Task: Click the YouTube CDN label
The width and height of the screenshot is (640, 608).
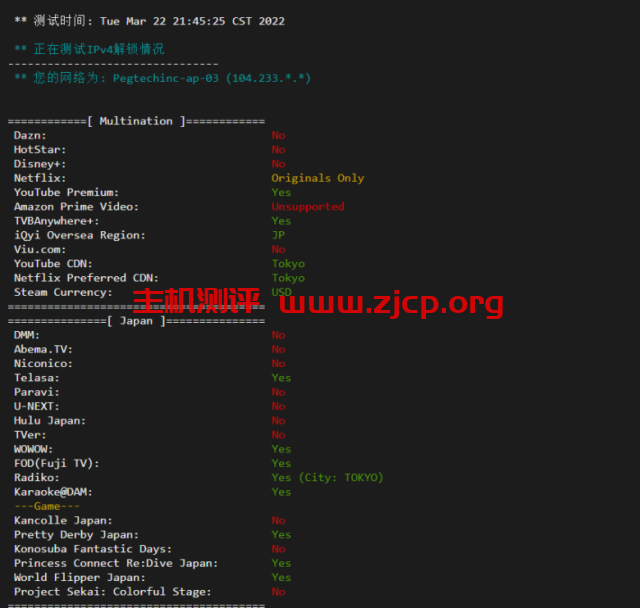Action: (x=53, y=264)
